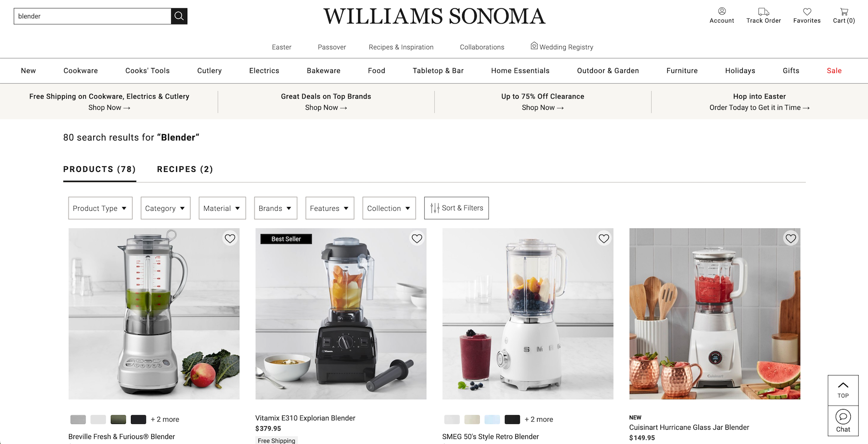Click the search magnifier icon
This screenshot has width=868, height=444.
coord(179,16)
